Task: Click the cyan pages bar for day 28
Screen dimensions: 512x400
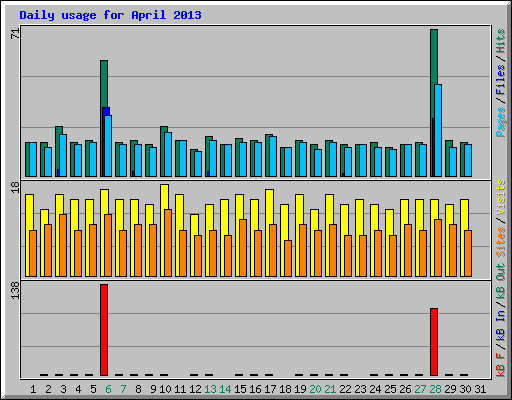Action: [438, 130]
